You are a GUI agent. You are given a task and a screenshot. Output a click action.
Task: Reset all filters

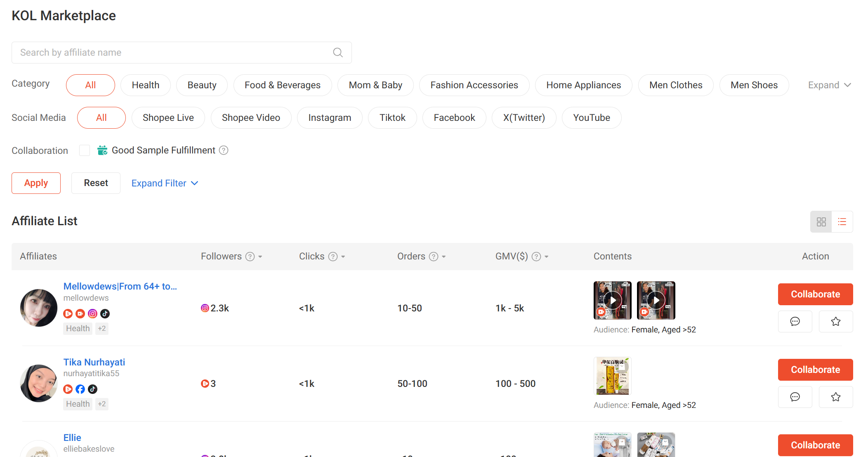click(x=96, y=183)
